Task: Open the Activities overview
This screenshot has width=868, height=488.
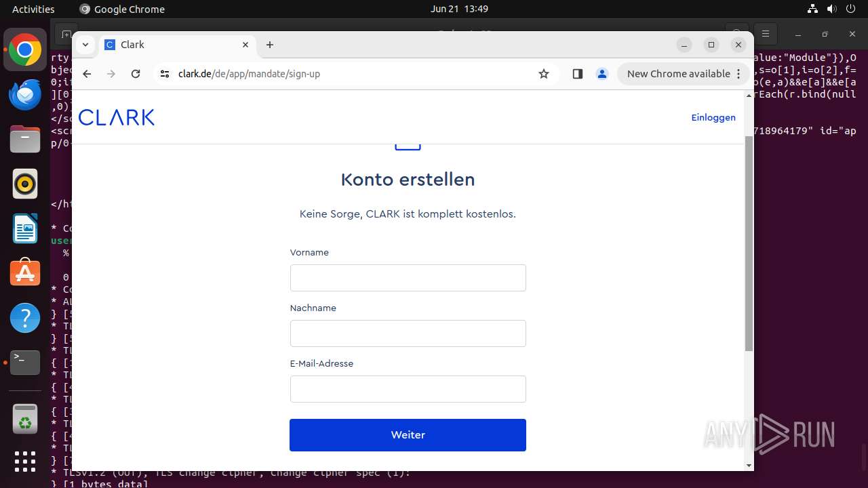Action: 33,9
